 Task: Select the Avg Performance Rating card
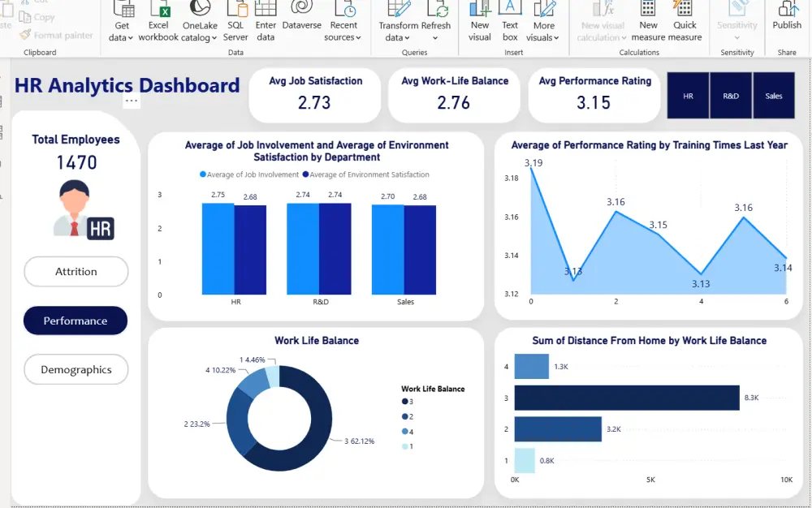click(594, 95)
